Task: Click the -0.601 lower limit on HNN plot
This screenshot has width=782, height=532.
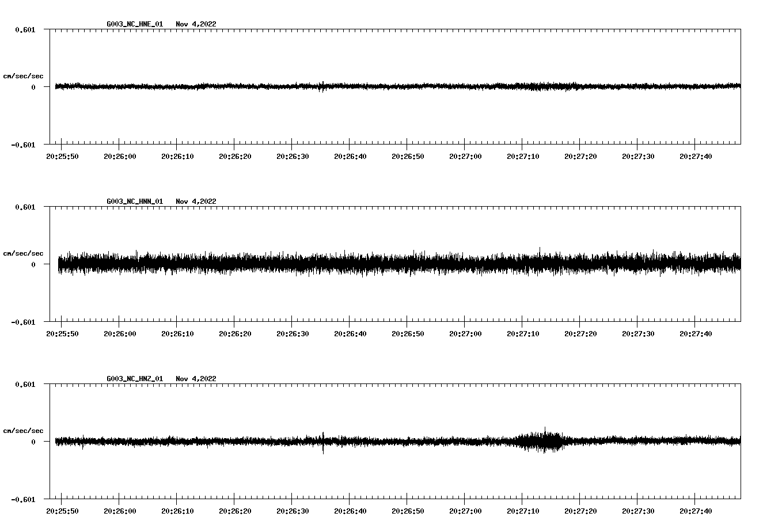Action: 23,322
